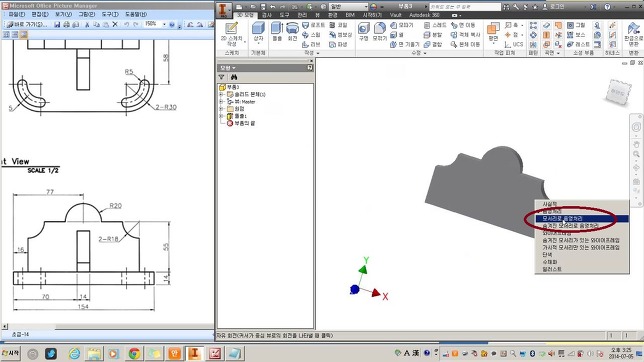This screenshot has height=362, width=644.
Task: Select the Copy Object (객체 복사) tool
Action: coord(465,35)
